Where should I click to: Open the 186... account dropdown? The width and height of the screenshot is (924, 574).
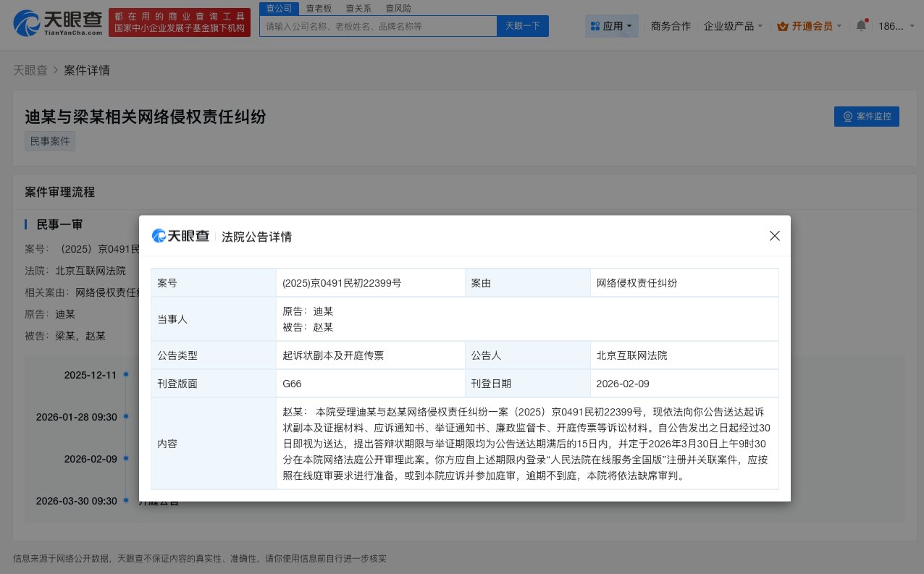coord(896,25)
